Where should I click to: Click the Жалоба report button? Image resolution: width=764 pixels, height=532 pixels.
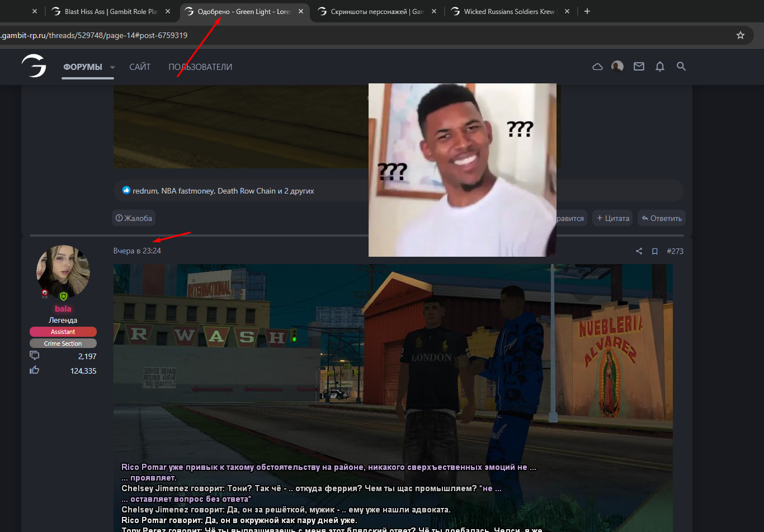pyautogui.click(x=134, y=218)
